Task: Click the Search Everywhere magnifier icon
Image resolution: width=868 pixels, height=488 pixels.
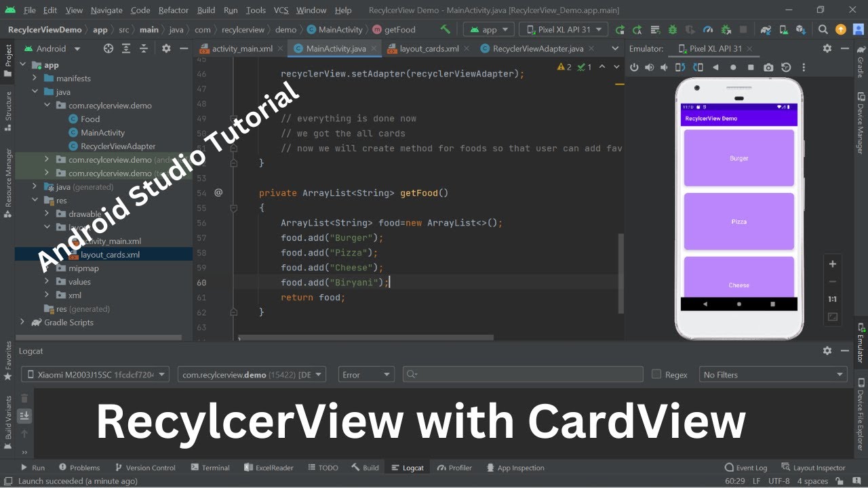Action: [823, 29]
